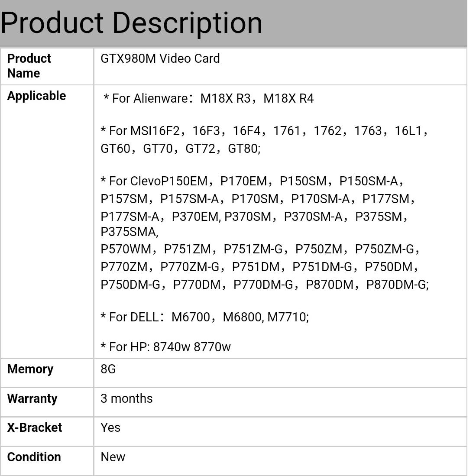Click the Clevo P150EM compatibility line
The width and height of the screenshot is (476, 476).
252,181
